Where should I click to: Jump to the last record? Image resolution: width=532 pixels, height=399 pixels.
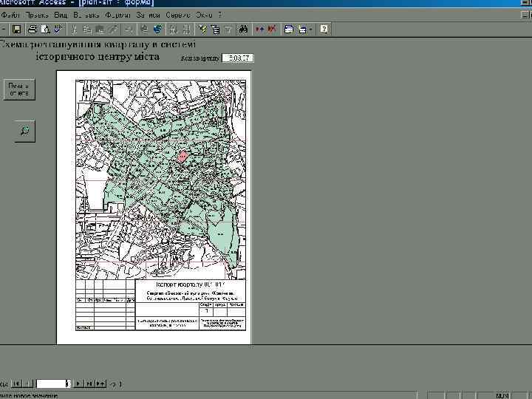tap(89, 384)
